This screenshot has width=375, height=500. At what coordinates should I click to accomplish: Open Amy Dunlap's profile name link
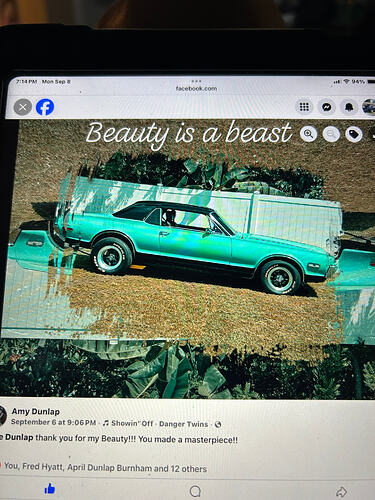click(x=36, y=412)
